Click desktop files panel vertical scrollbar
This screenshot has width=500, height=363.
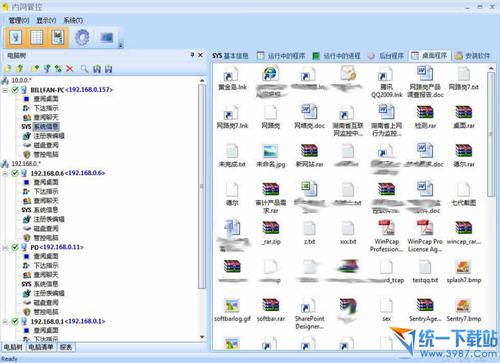pos(491,135)
